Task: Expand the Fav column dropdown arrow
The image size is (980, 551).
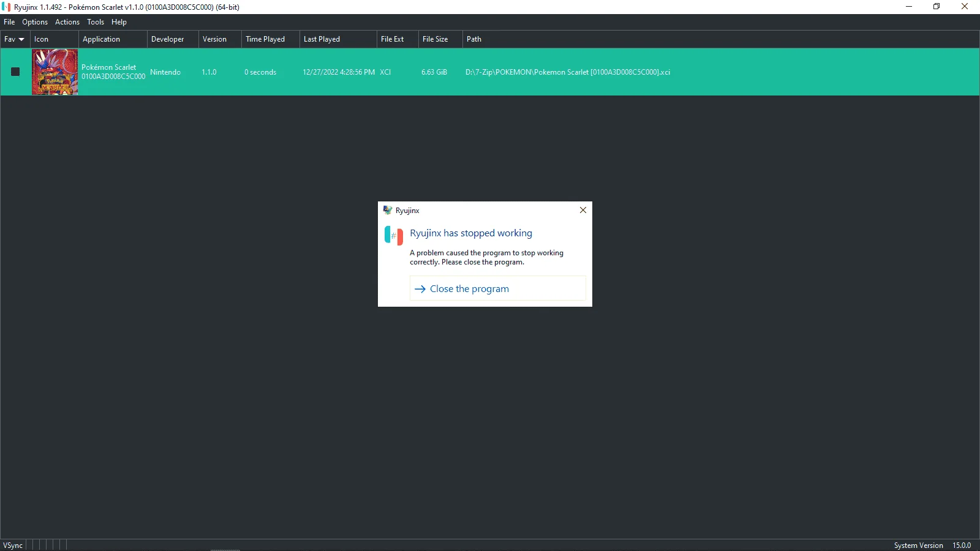Action: [x=21, y=39]
